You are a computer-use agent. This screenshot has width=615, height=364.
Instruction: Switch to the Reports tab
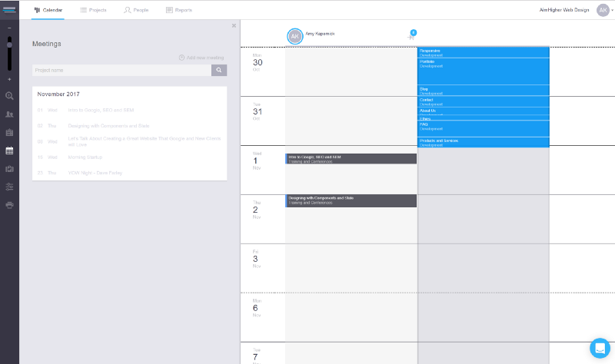(x=179, y=10)
